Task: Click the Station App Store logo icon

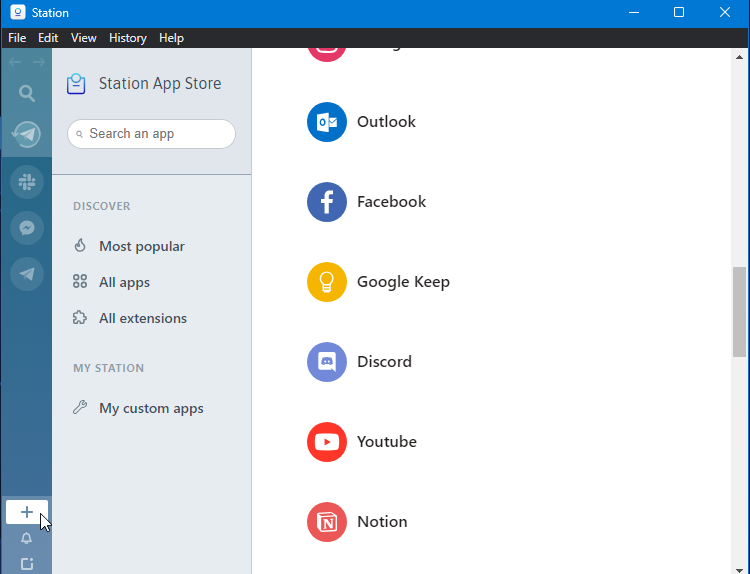Action: coord(76,84)
